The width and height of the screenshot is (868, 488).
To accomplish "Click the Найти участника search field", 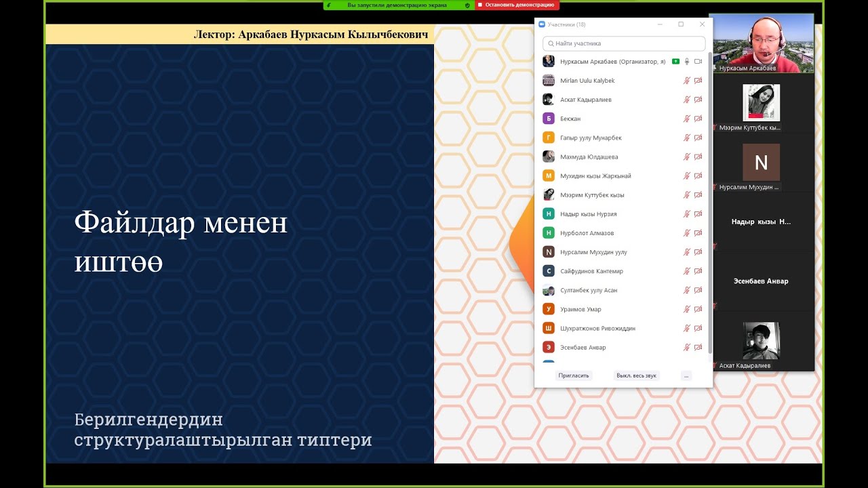I will (x=624, y=43).
